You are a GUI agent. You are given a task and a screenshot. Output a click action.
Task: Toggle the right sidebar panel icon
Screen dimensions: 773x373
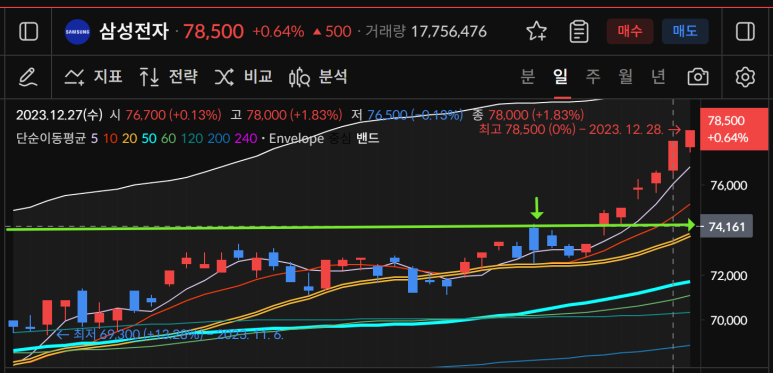click(x=745, y=32)
